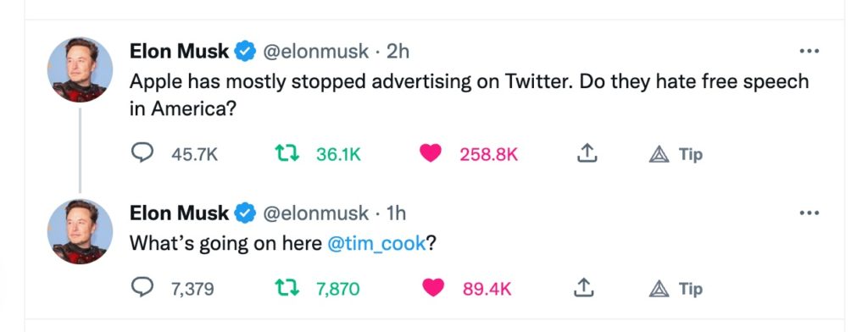Open the @tim_cook mention link
The width and height of the screenshot is (868, 332).
(376, 243)
